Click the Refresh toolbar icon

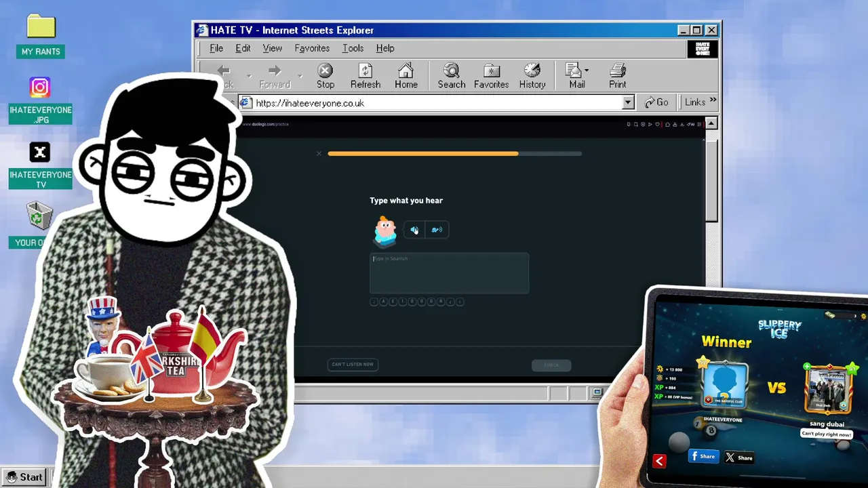366,70
